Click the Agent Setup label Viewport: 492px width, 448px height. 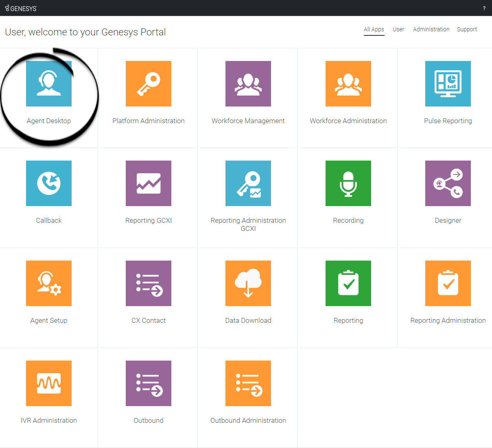point(49,320)
